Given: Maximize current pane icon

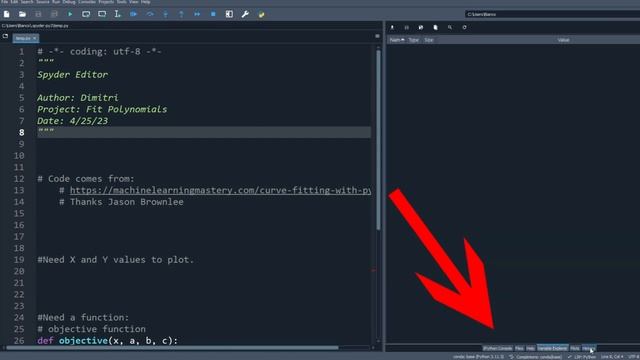Looking at the screenshot, I should pos(229,14).
